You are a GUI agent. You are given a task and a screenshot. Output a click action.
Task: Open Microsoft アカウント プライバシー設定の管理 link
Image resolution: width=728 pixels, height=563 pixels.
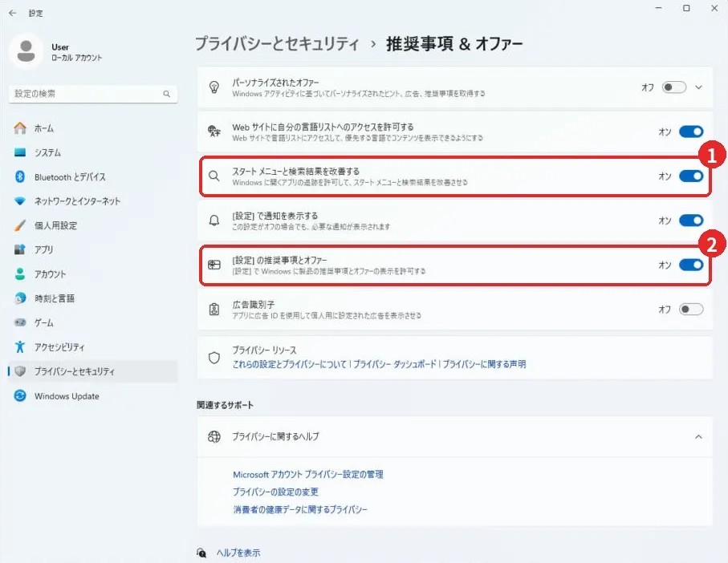click(x=308, y=475)
